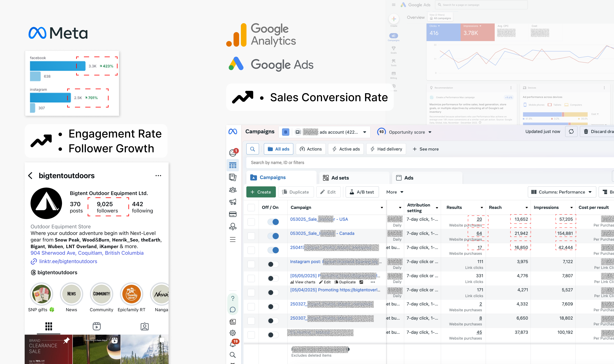Expand the Opportunity score dropdown
Screen dimensions: 614x364
[430, 132]
